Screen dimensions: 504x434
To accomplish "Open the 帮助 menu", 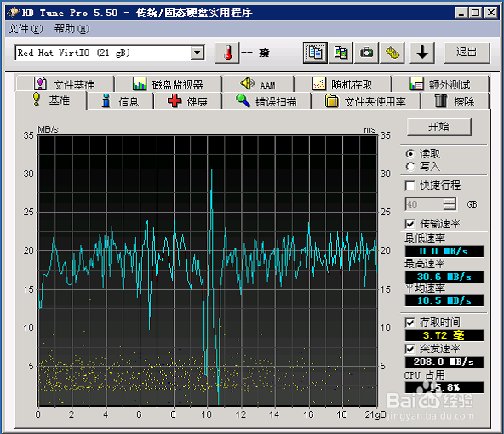I will tap(72, 29).
